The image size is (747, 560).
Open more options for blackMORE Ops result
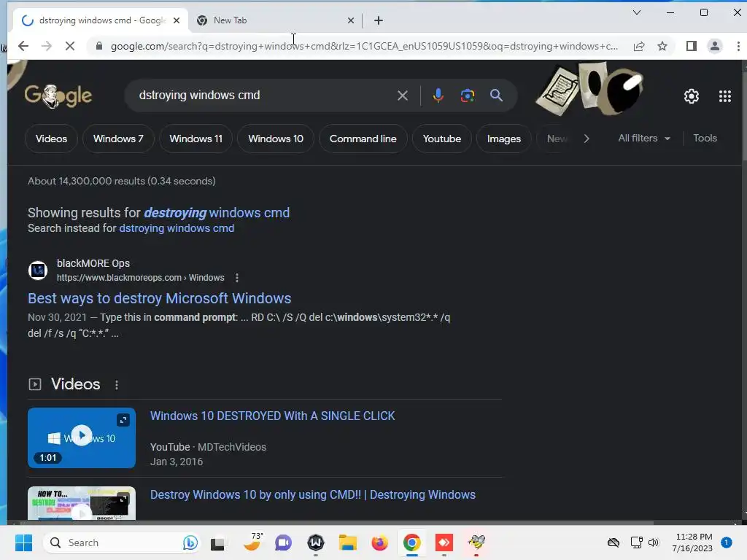click(x=237, y=278)
